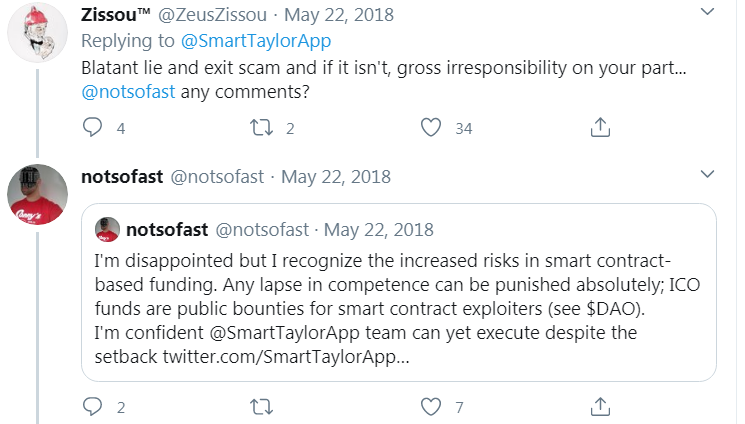
Task: Open more options chevron on notsofast's tweet
Action: pyautogui.click(x=707, y=174)
